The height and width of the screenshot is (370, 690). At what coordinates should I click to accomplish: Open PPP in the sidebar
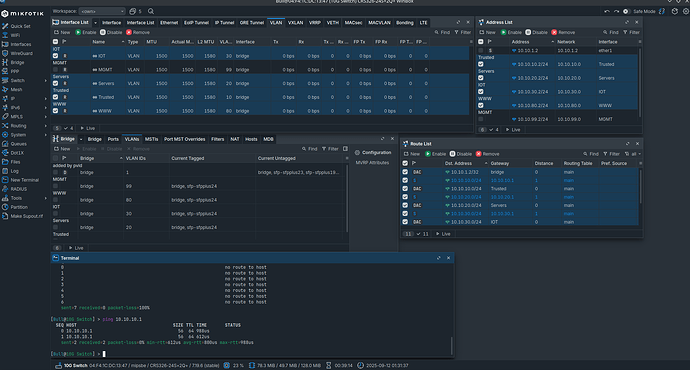click(x=15, y=71)
